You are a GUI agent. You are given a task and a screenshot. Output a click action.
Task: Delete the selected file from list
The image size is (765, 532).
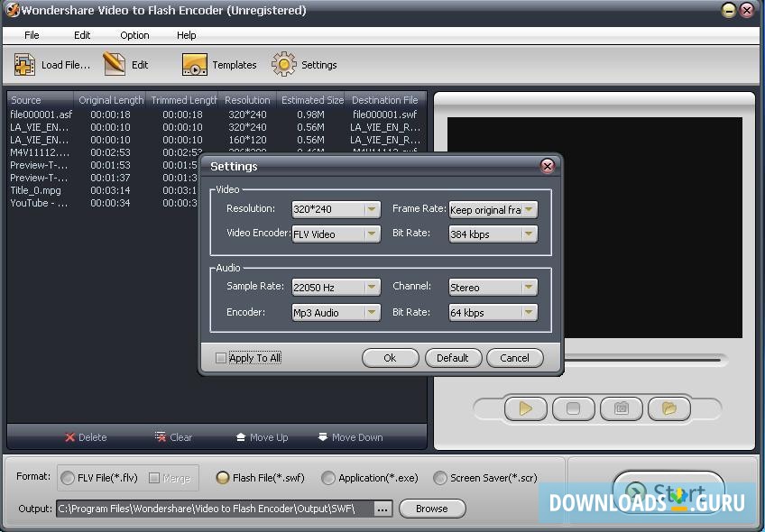86,437
